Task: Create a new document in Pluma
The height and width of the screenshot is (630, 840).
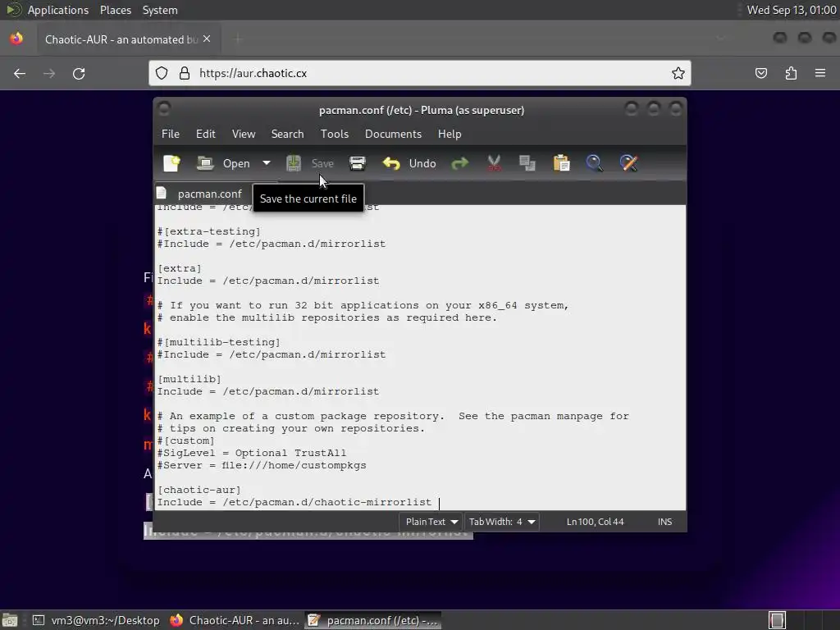Action: [x=171, y=163]
